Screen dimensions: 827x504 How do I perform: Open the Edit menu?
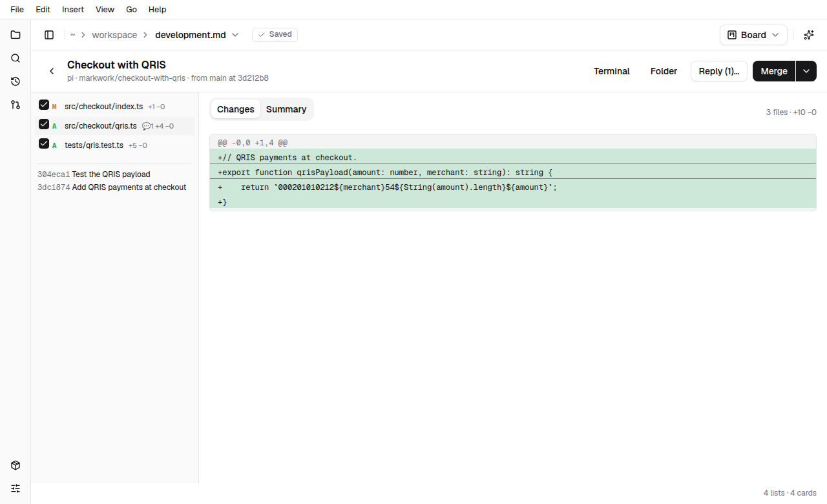coord(43,10)
